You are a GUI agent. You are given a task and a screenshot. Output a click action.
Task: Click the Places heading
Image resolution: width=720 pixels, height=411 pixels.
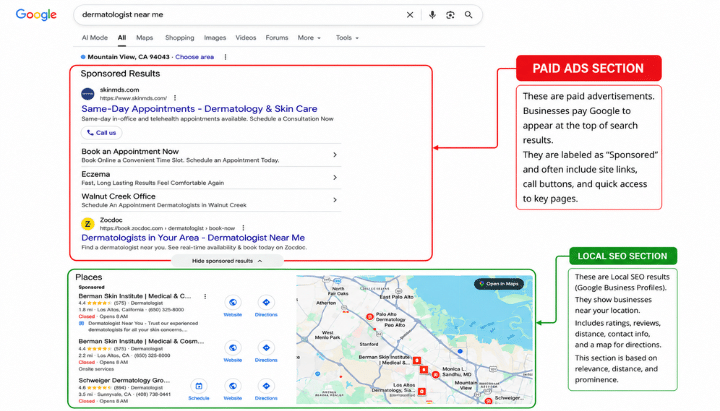click(89, 277)
